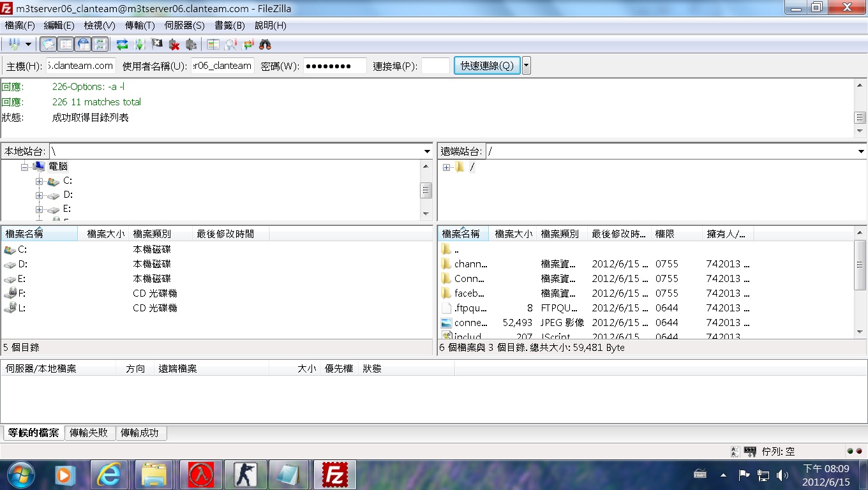The height and width of the screenshot is (490, 868).
Task: Expand the D: drive tree node
Action: pyautogui.click(x=40, y=195)
